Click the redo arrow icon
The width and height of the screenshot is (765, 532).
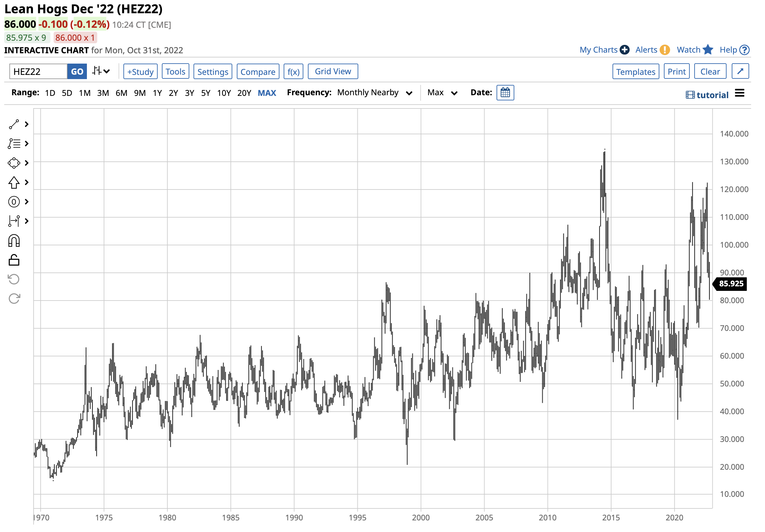coord(14,299)
